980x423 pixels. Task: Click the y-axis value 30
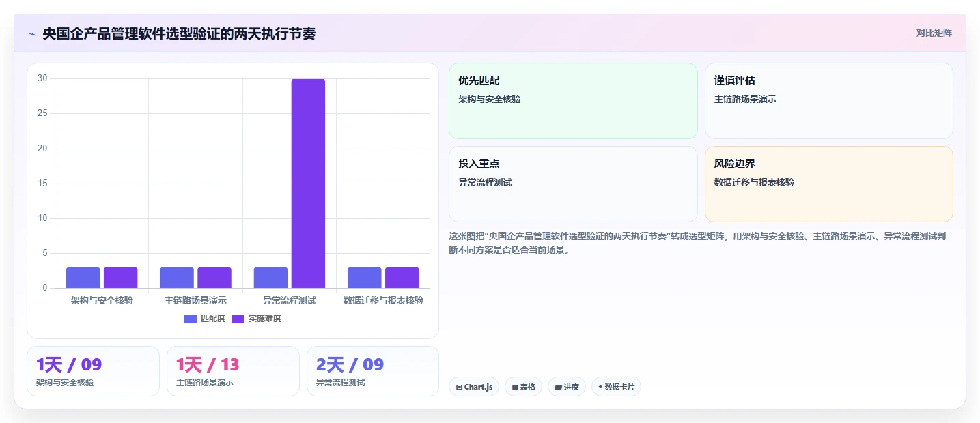tap(42, 78)
